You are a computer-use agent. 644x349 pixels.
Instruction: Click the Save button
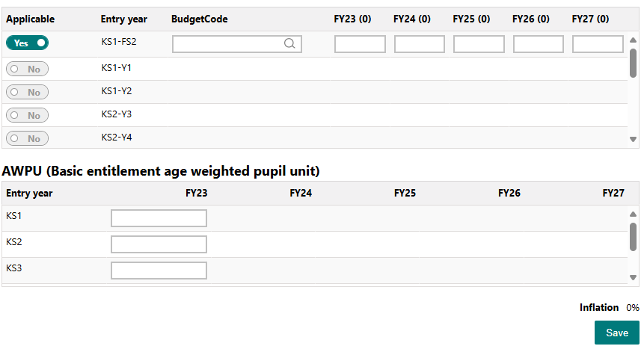(617, 333)
